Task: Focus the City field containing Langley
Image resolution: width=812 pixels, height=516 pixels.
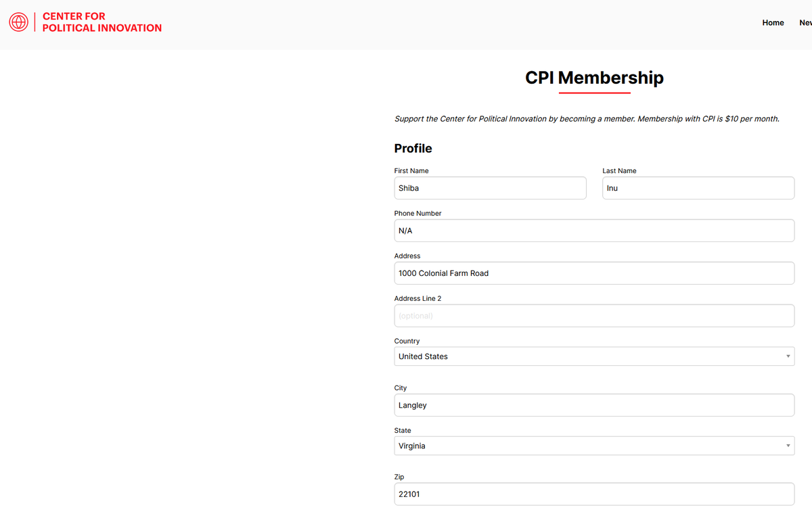Action: pos(594,405)
